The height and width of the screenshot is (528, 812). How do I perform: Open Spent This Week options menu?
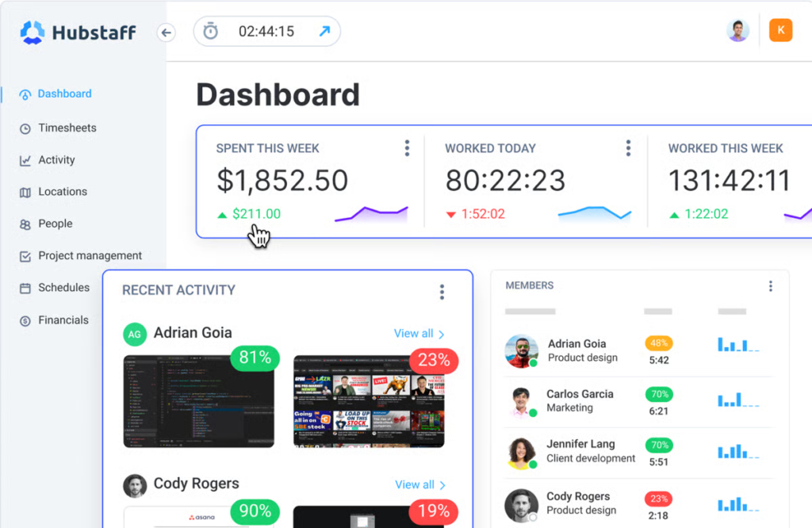coord(407,148)
